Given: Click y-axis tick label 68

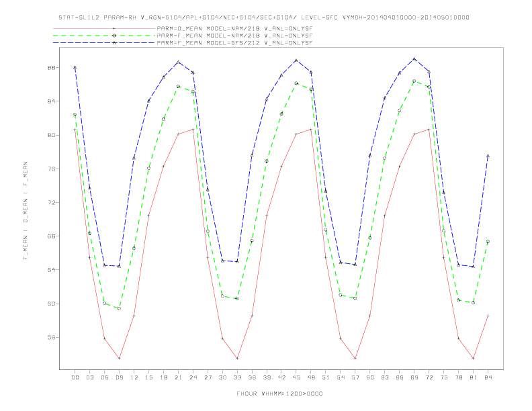Looking at the screenshot, I should tap(51, 236).
